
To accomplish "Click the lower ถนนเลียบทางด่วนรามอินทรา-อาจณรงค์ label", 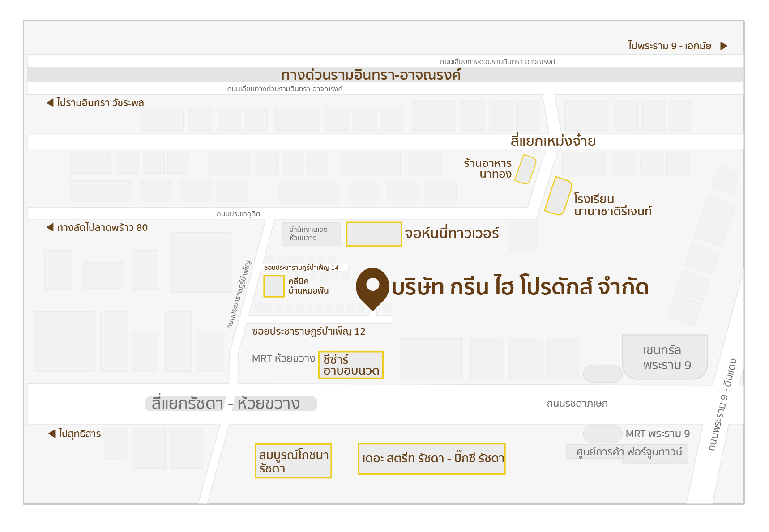I will [285, 89].
